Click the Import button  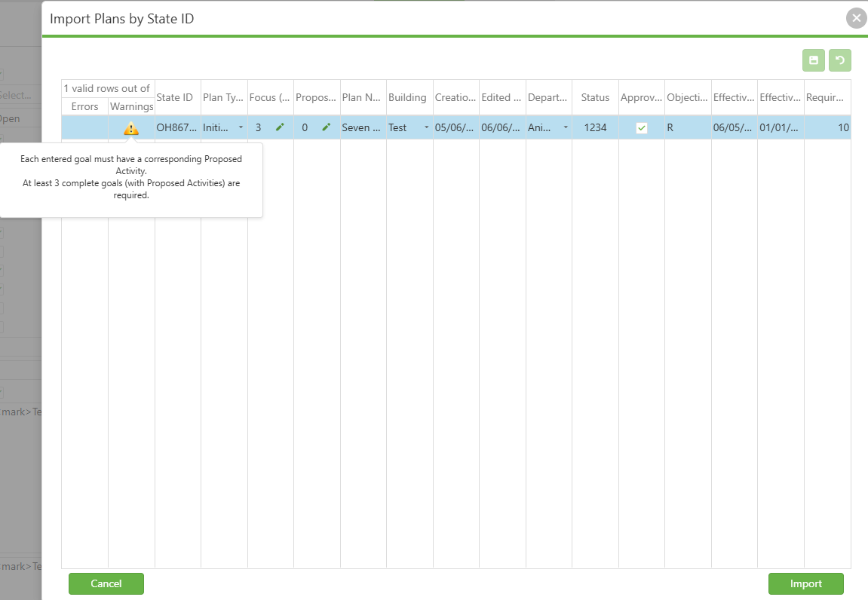coord(806,583)
